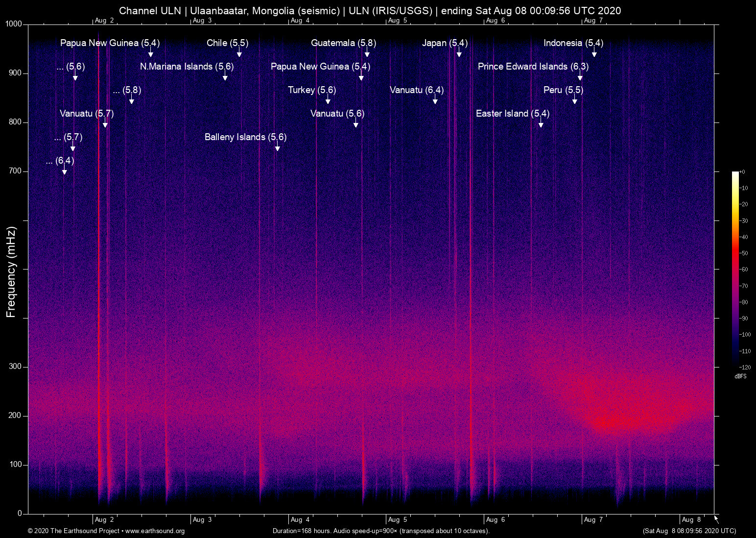
Task: Click the "Prince Edward Islands (6.3)" label
Action: (534, 67)
